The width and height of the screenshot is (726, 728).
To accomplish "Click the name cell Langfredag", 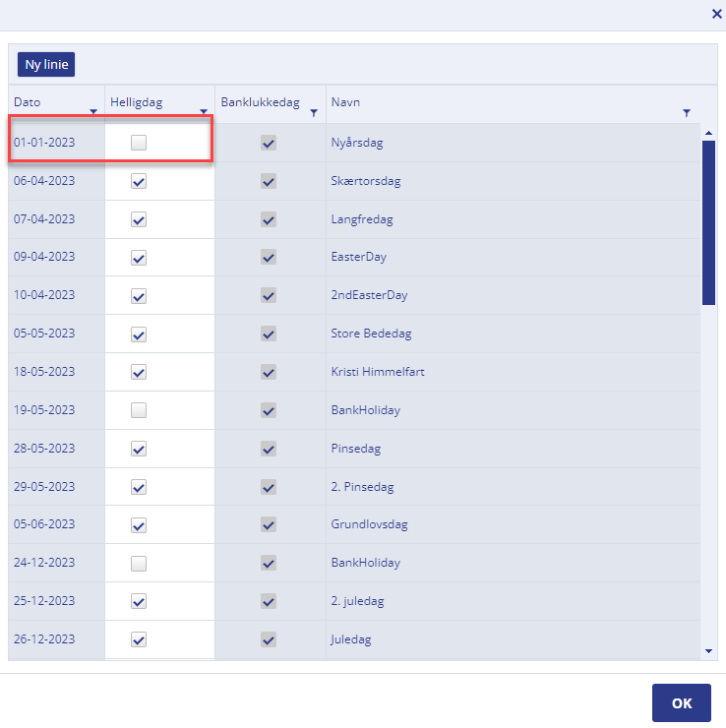I will pyautogui.click(x=513, y=219).
